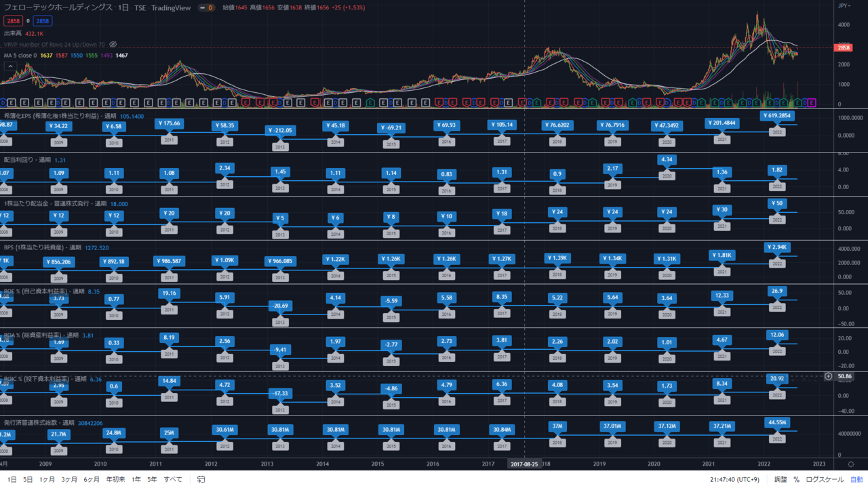Open timezone menu at 21:47:40 (UTC+9)
This screenshot has height=488, width=868.
[x=735, y=479]
